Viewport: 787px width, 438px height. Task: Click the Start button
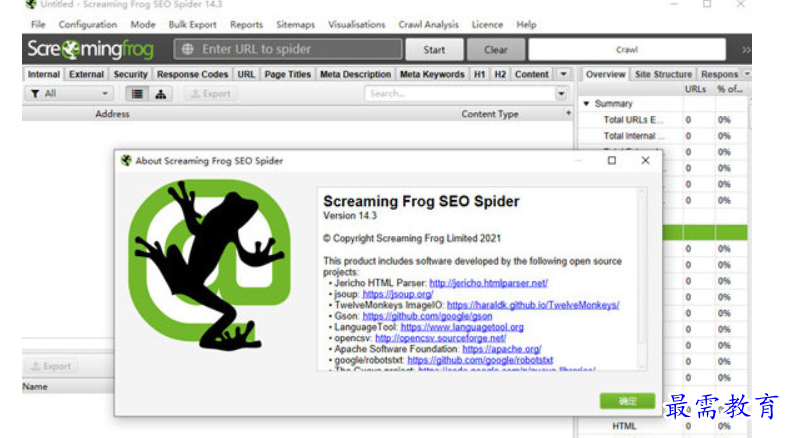(x=434, y=50)
